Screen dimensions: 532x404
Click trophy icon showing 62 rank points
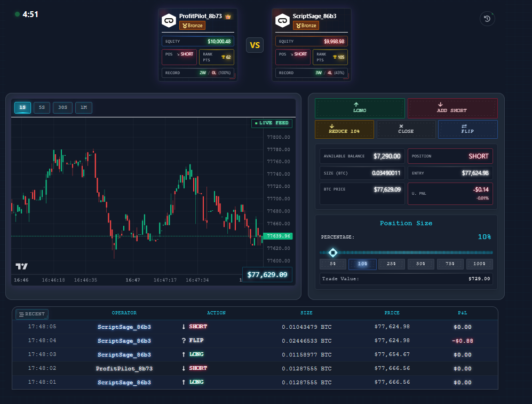click(223, 57)
